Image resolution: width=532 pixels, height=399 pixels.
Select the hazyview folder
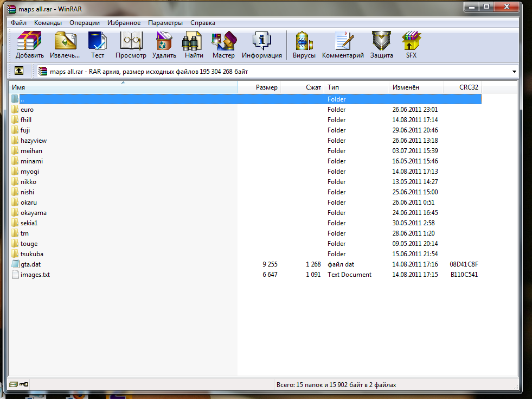(x=34, y=141)
